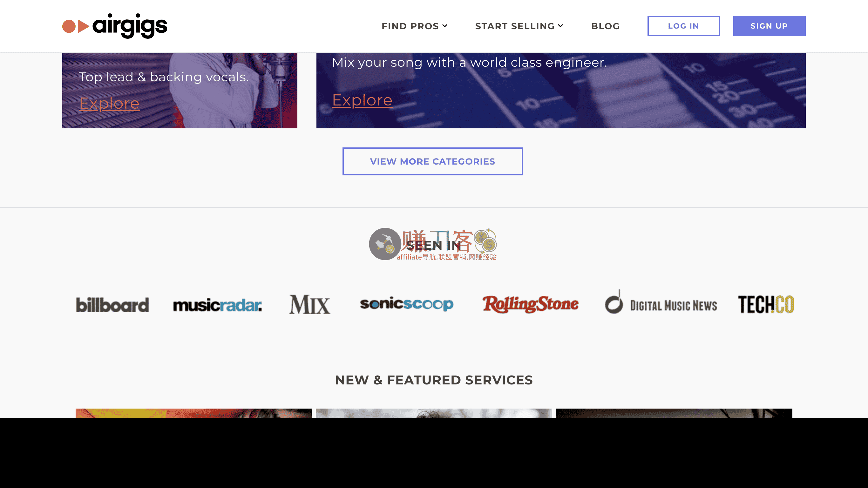Click the Sign Up button

pyautogui.click(x=769, y=26)
